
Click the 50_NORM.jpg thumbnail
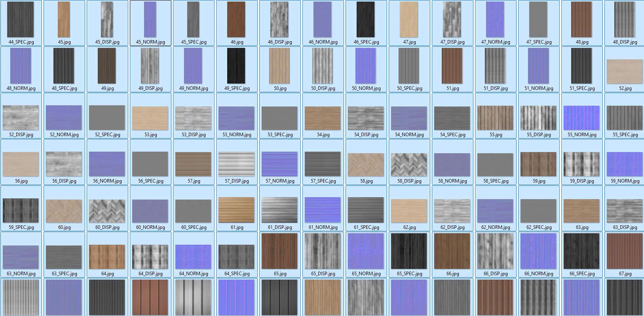point(366,66)
